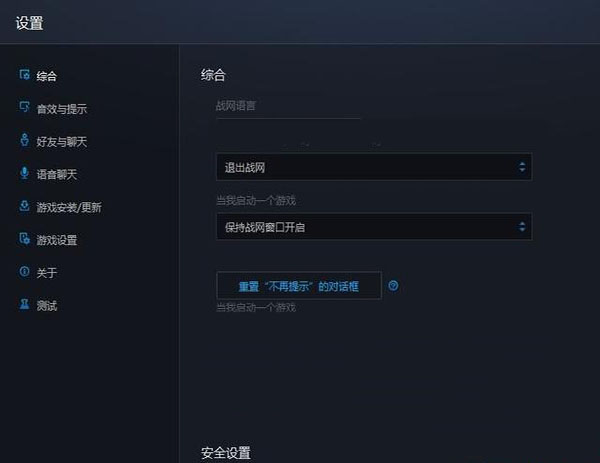Image resolution: width=600 pixels, height=463 pixels.
Task: Click the 安全设置 section heading
Action: [226, 453]
